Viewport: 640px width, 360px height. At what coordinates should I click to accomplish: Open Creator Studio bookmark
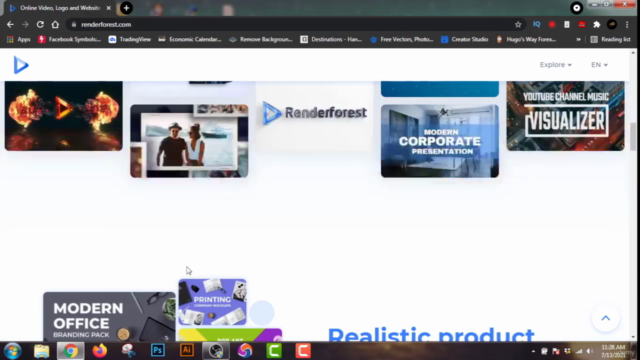[x=464, y=39]
